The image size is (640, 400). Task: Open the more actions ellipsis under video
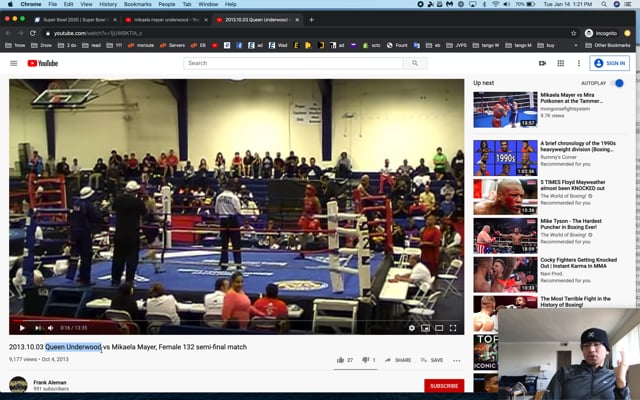tap(457, 360)
